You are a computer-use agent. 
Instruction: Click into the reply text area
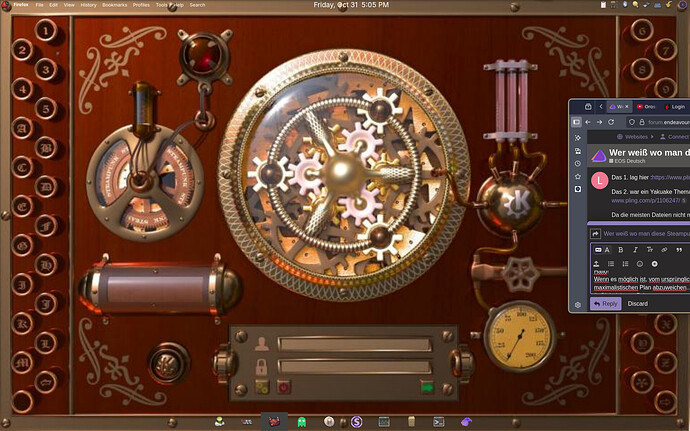[x=641, y=283]
